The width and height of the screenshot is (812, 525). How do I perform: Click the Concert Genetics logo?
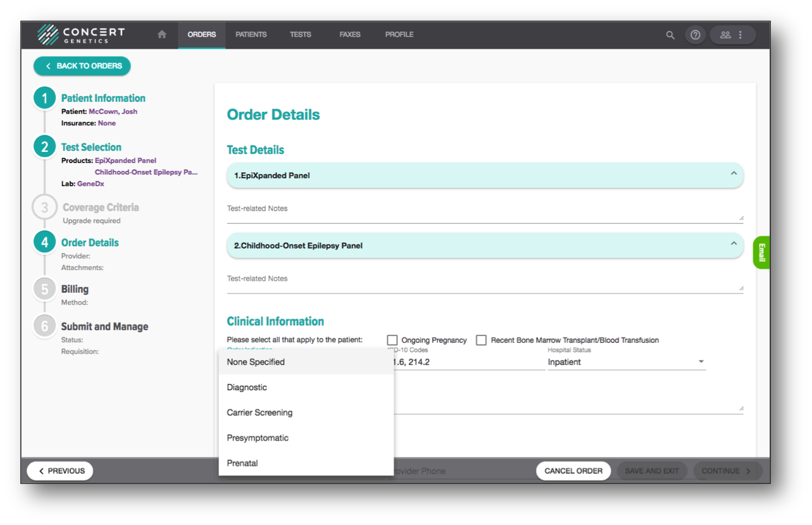[81, 35]
